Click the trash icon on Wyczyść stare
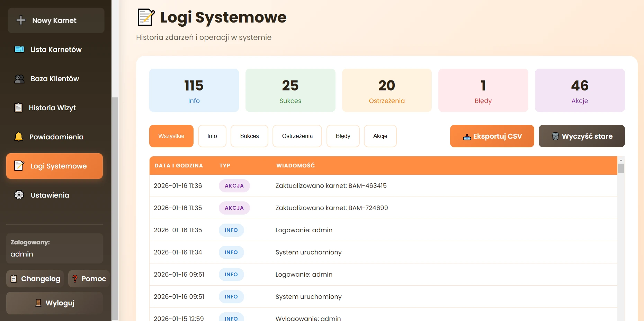 click(555, 136)
